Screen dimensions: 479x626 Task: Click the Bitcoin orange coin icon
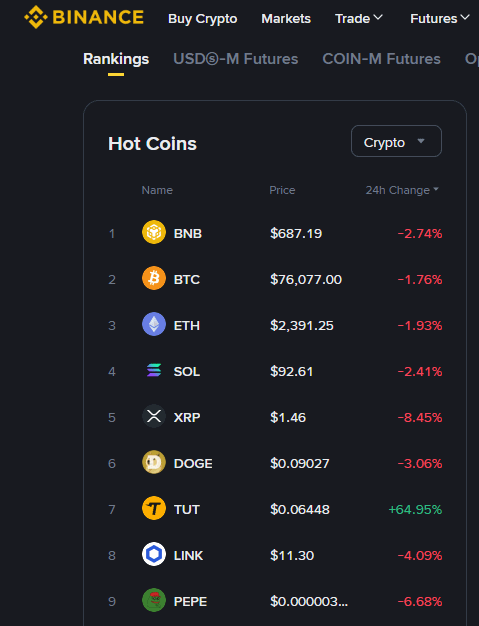(x=154, y=278)
